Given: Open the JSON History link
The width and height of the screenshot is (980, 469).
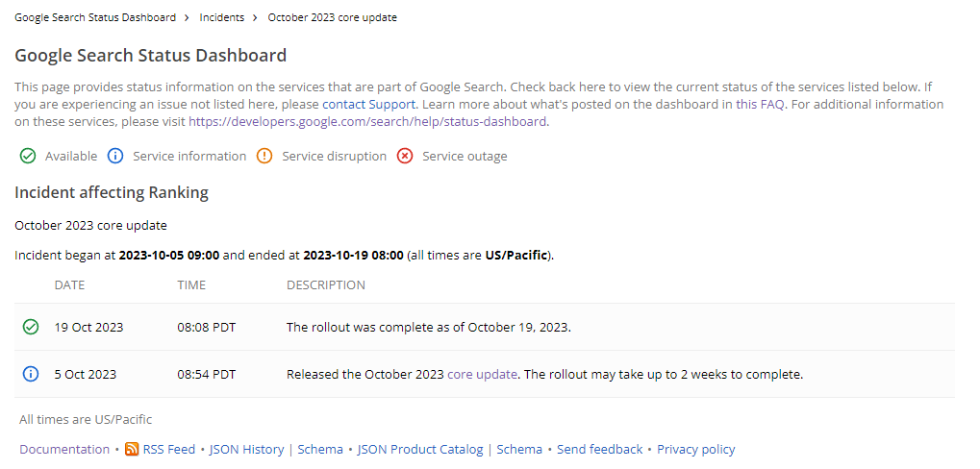Looking at the screenshot, I should point(246,450).
